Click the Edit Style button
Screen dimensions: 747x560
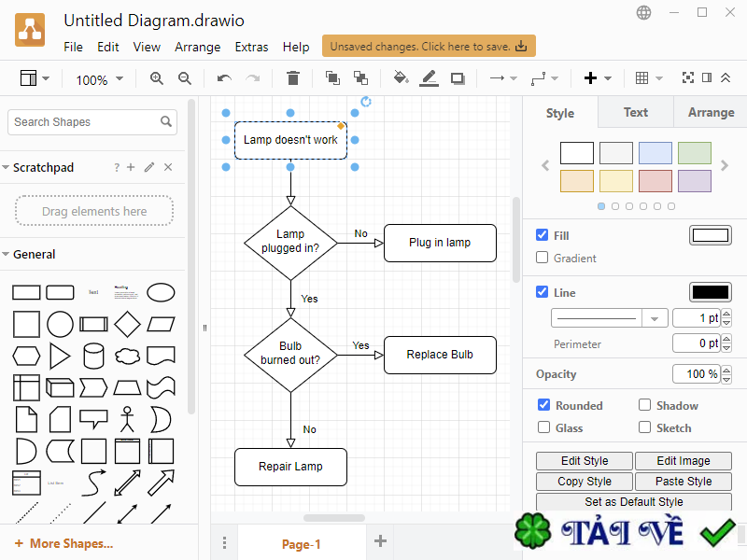pyautogui.click(x=584, y=460)
